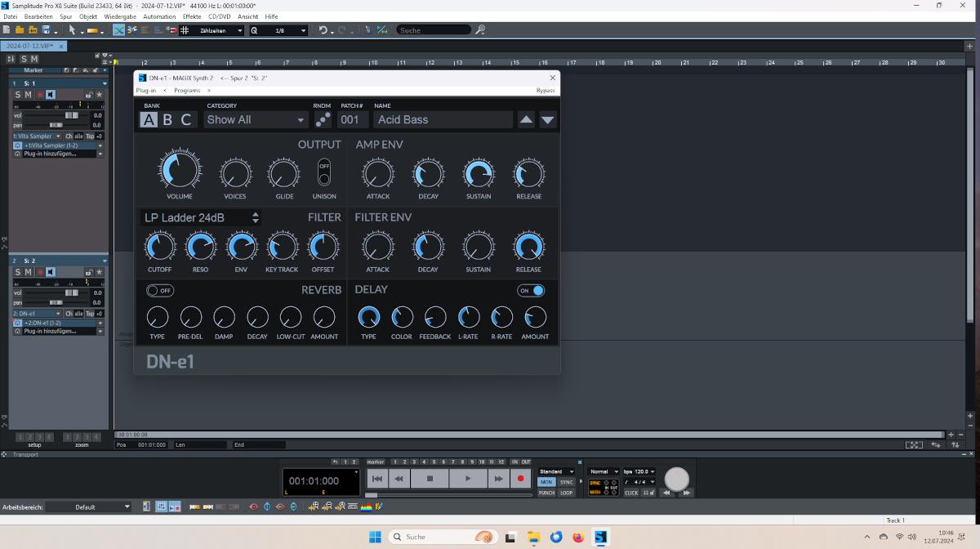This screenshot has height=549, width=980.
Task: Click the 001:01:000 transport time display
Action: click(x=320, y=481)
